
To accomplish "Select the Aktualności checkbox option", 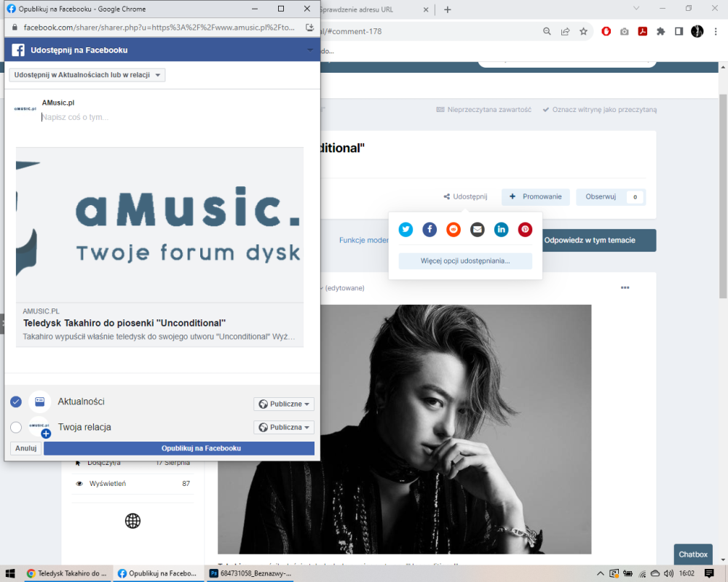I will pos(16,402).
